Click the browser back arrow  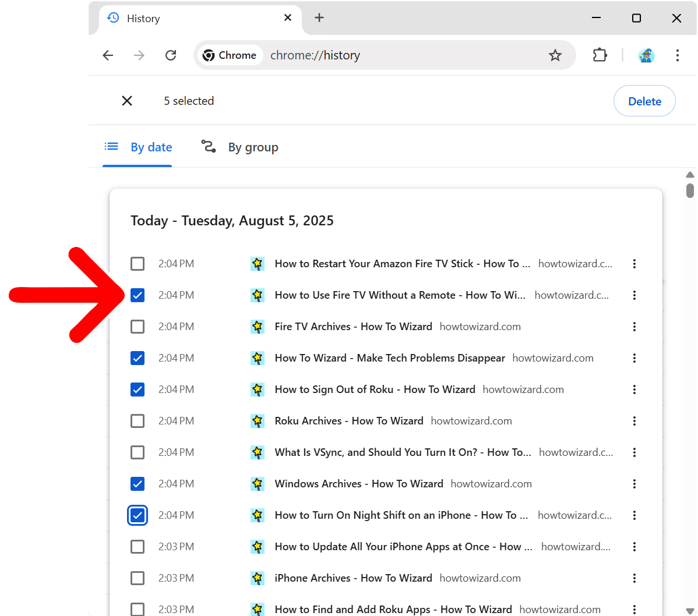point(108,55)
